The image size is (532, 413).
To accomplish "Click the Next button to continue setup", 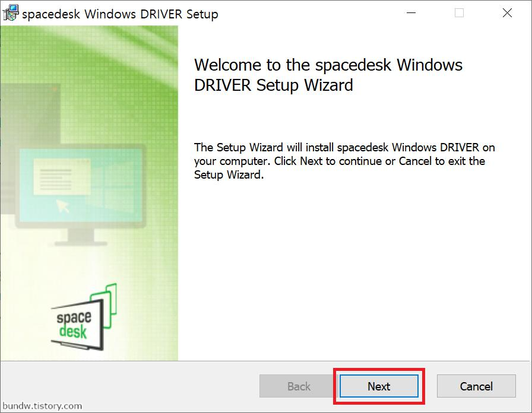I will [x=379, y=386].
